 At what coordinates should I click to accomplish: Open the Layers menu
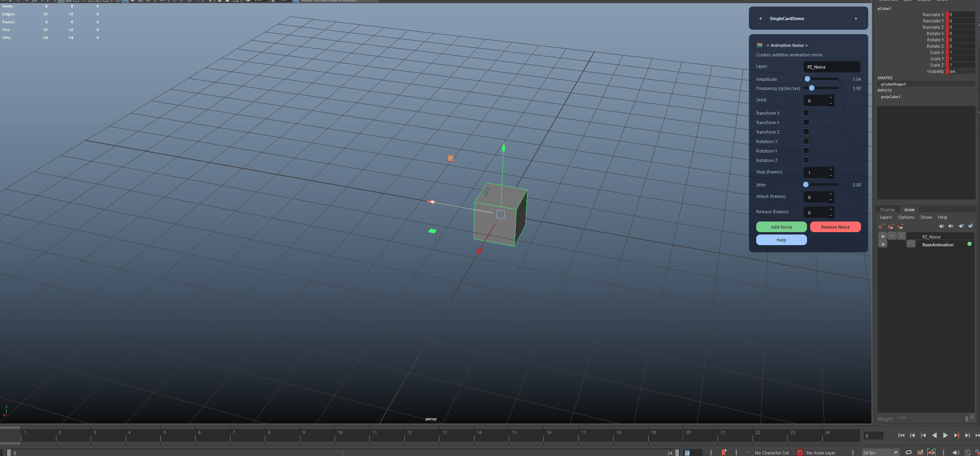(x=886, y=217)
